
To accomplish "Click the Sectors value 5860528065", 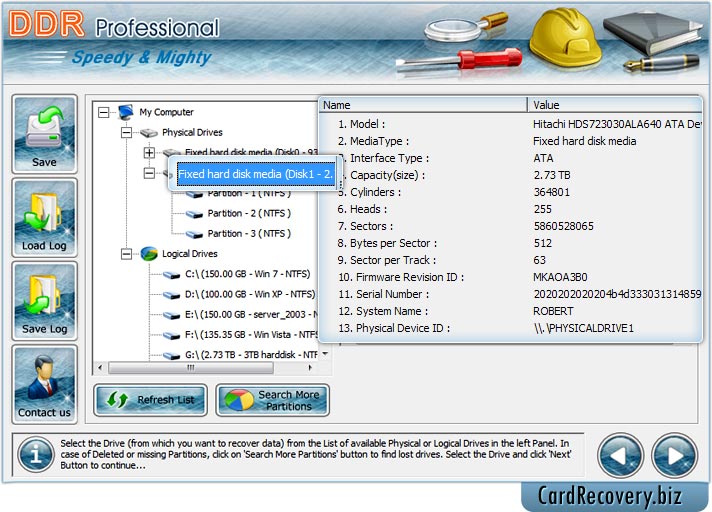I will click(564, 226).
